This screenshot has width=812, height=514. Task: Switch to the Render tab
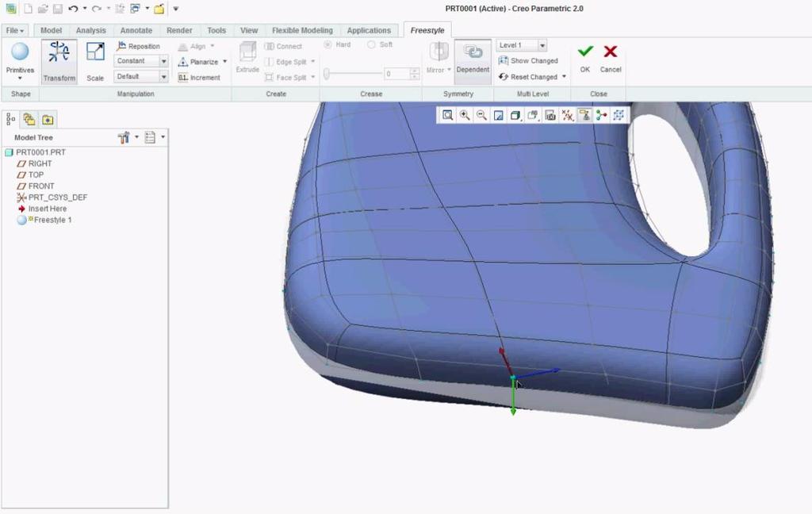coord(179,31)
